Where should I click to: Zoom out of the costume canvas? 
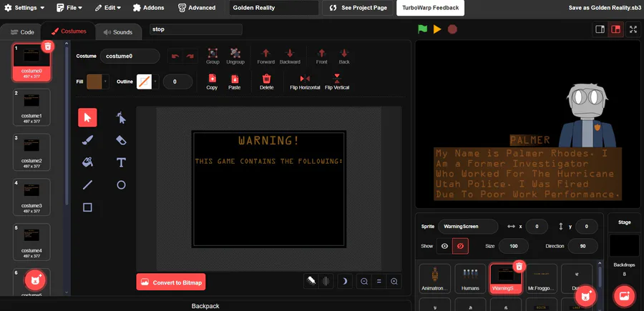tap(364, 281)
